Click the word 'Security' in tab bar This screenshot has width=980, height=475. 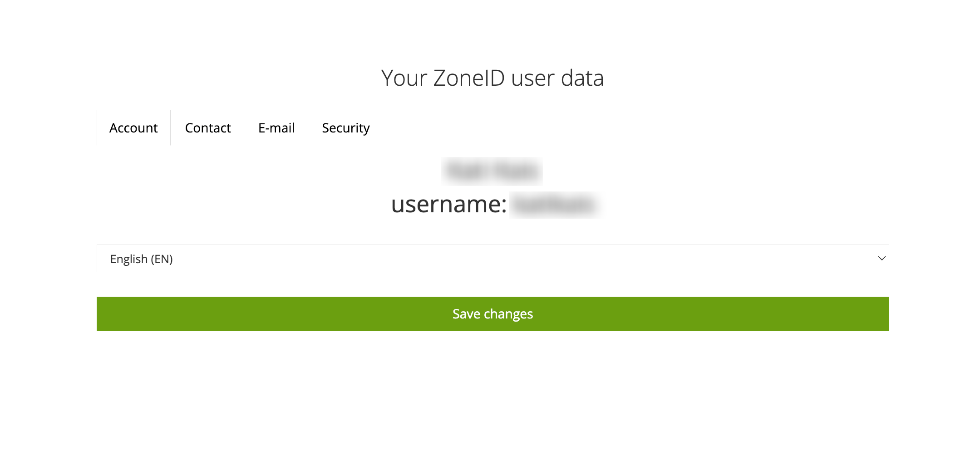pos(346,128)
